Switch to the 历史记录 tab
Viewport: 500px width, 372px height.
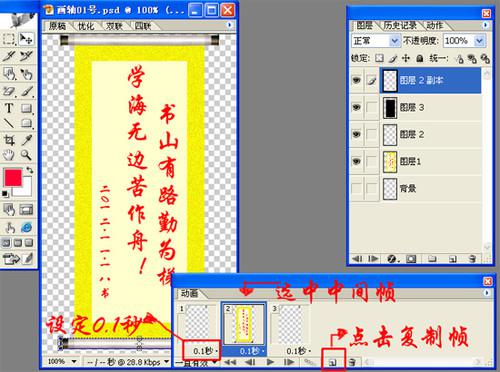tap(400, 25)
